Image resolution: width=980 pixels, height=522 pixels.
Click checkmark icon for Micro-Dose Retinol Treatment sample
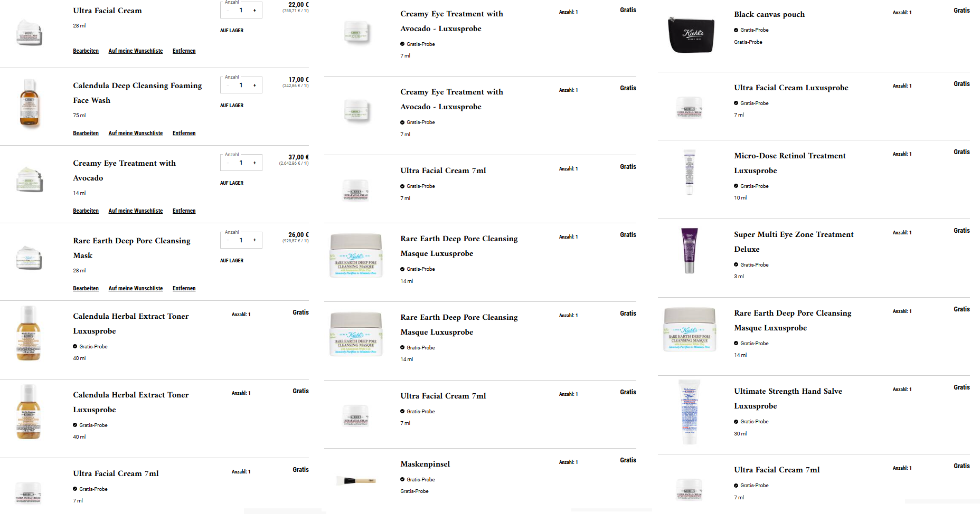pos(736,186)
